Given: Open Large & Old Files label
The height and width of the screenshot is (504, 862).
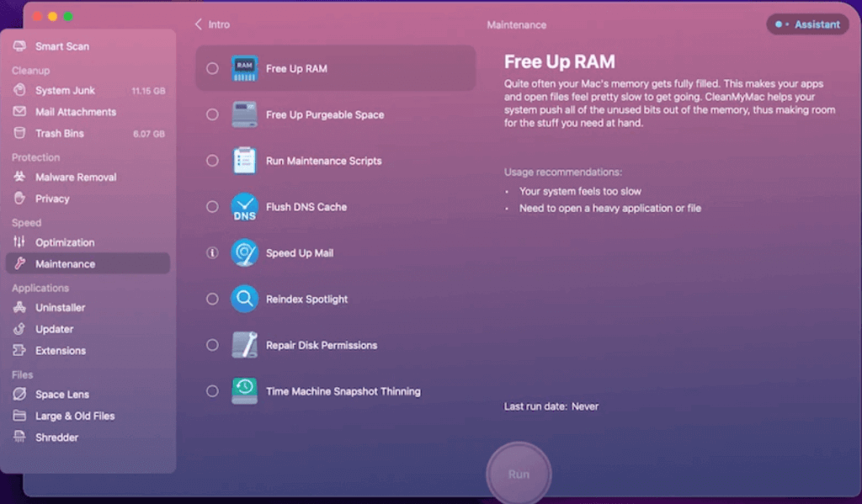Looking at the screenshot, I should coord(75,416).
